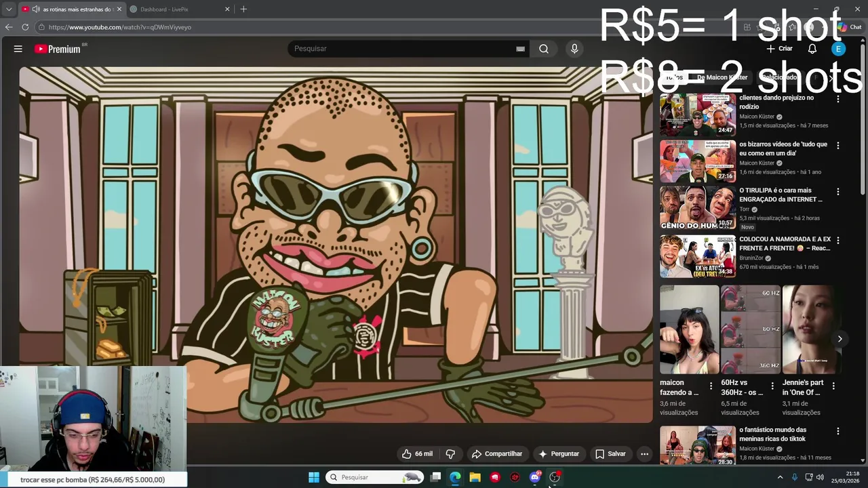Open options for 'O TIRULIPA é o cara' video
The image size is (868, 488).
click(x=838, y=192)
